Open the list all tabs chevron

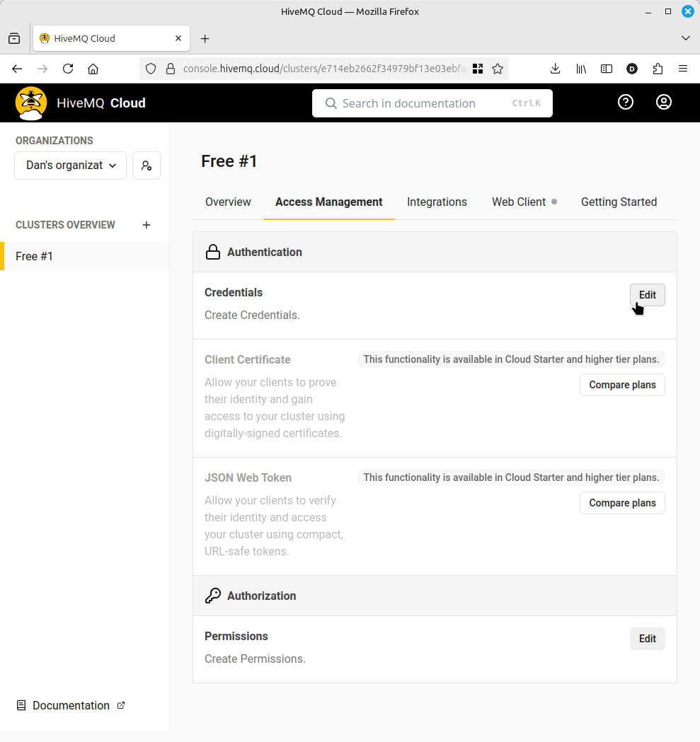[685, 38]
